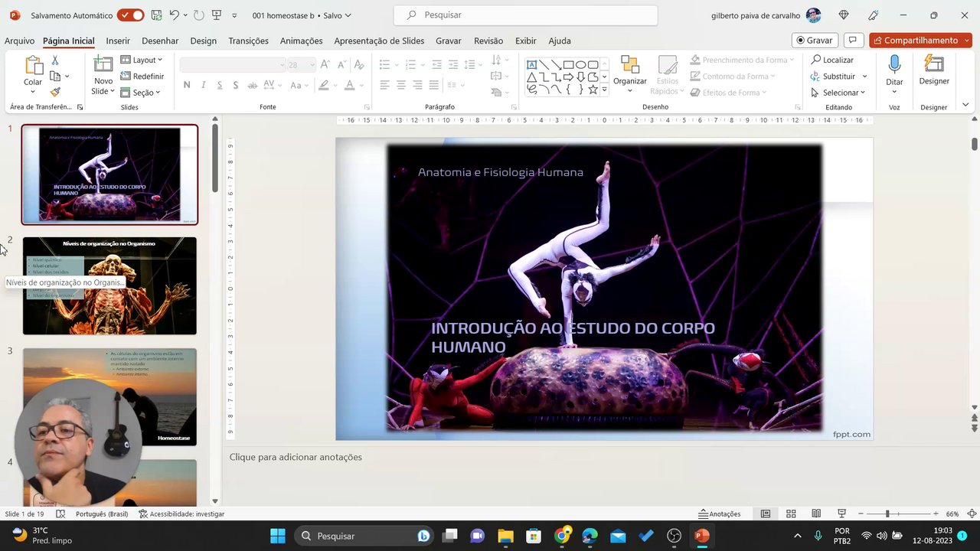980x551 pixels.
Task: Select slide 3 thumbnail with Homeostase
Action: [x=109, y=396]
